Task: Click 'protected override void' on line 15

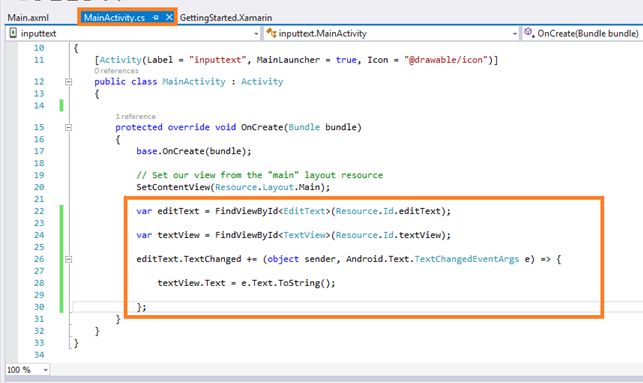Action: pyautogui.click(x=176, y=127)
